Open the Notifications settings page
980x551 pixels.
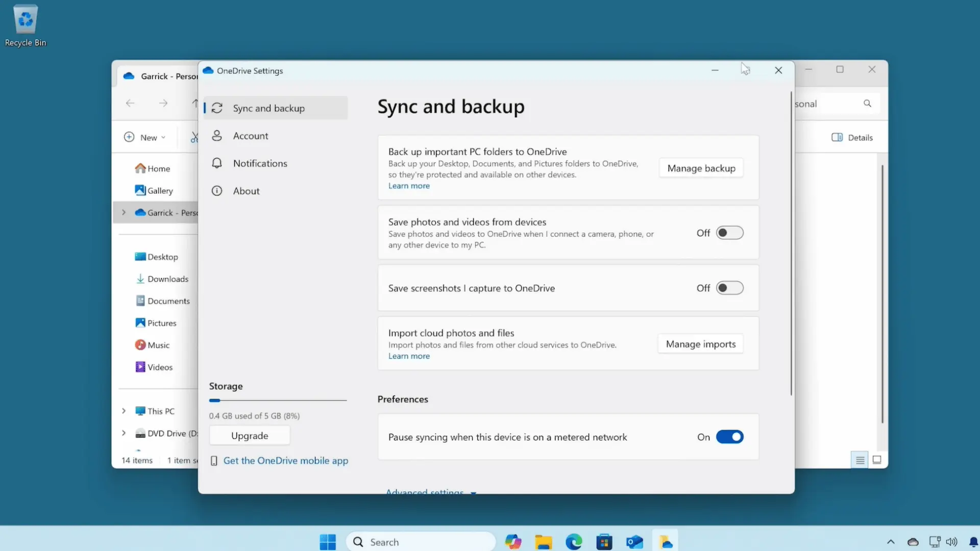pyautogui.click(x=276, y=163)
